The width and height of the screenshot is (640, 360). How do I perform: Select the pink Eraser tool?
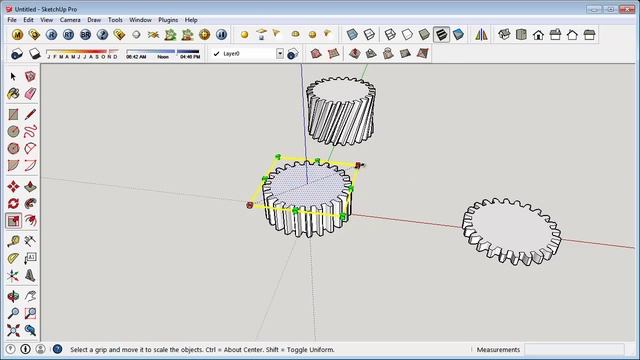pos(30,93)
